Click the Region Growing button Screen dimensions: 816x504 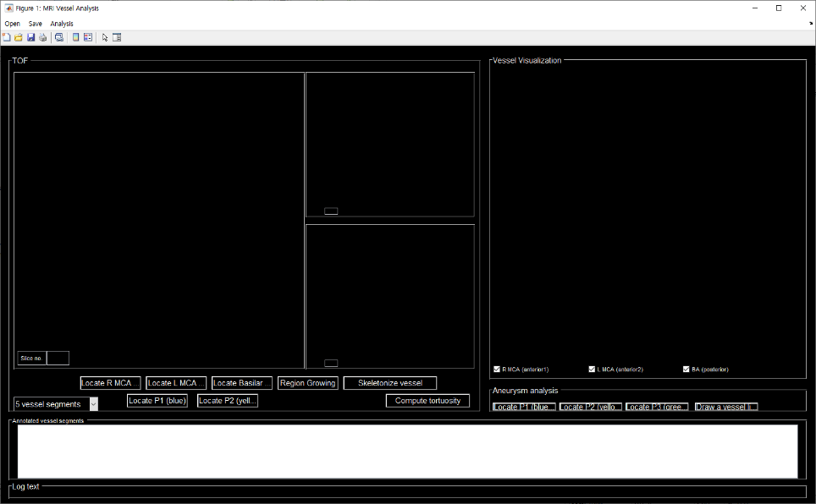click(x=308, y=383)
